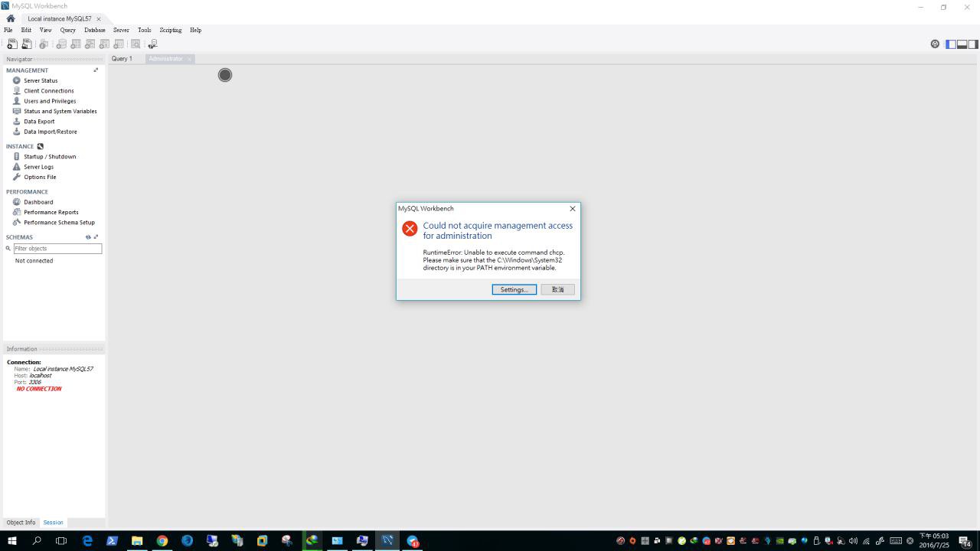
Task: Click Settings... in the error dialog
Action: [514, 289]
